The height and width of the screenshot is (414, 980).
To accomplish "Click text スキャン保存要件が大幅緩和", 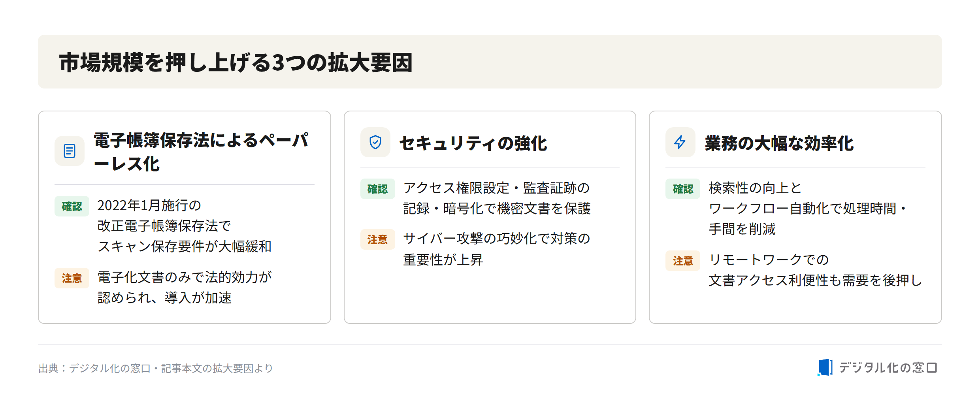I will pos(185,247).
